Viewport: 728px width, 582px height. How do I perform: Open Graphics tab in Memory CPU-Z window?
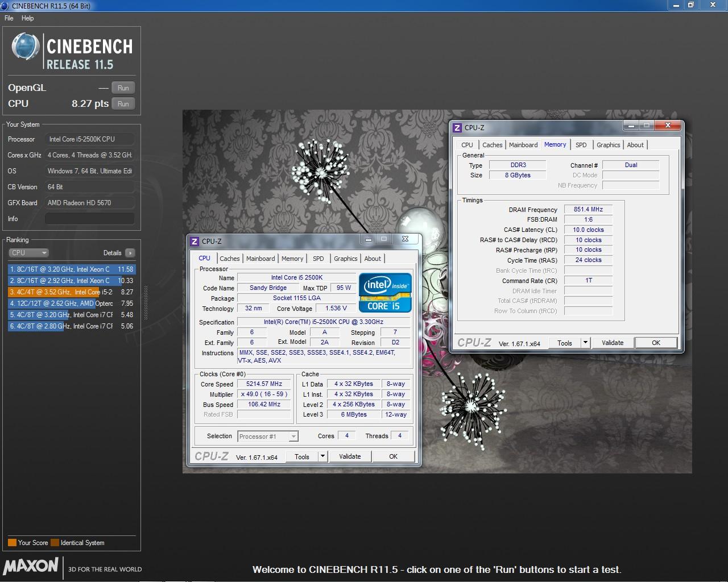tap(609, 145)
